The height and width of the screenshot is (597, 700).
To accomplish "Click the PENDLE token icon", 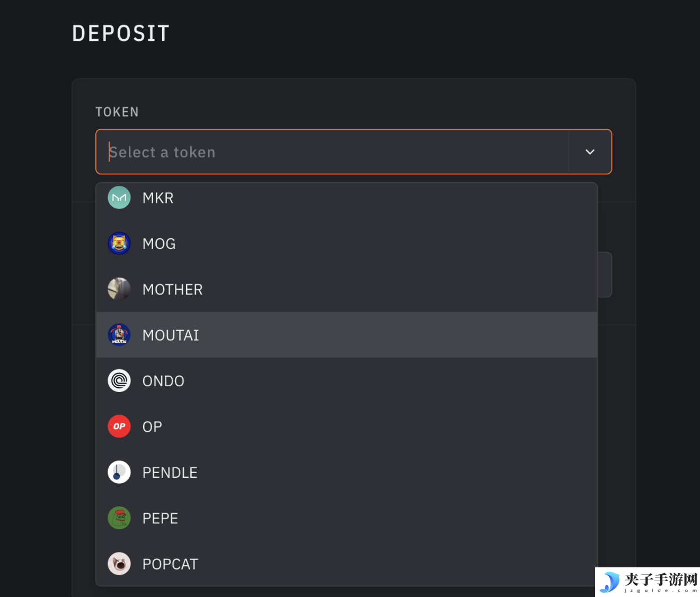I will coord(119,472).
